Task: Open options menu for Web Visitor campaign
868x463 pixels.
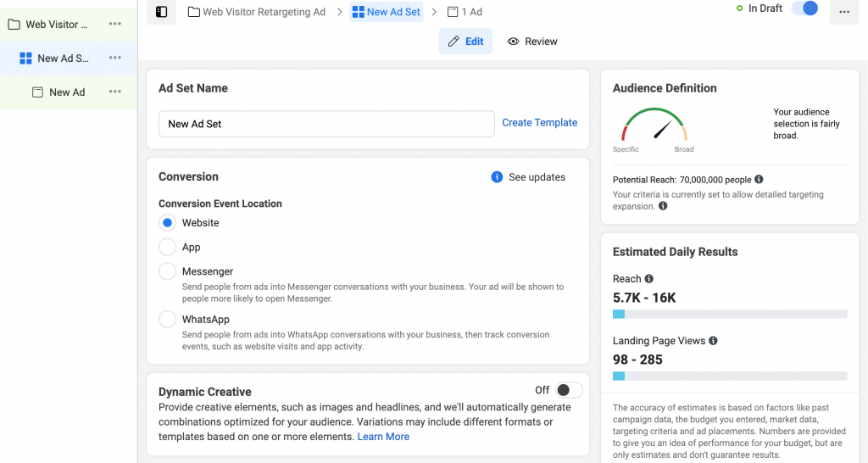Action: coord(115,24)
